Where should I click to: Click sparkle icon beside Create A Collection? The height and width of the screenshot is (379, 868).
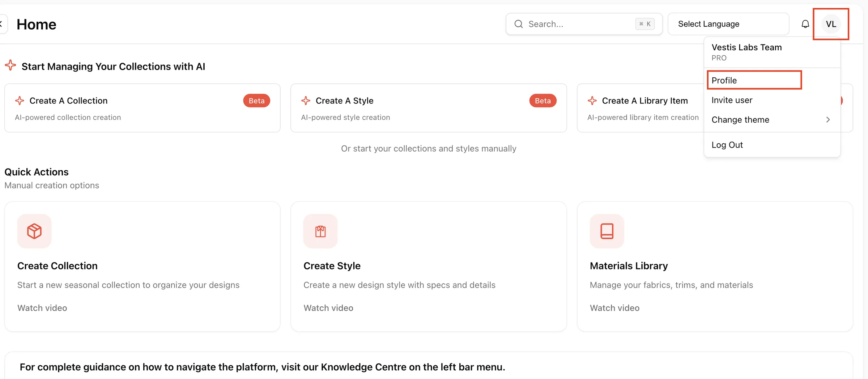[x=20, y=101]
